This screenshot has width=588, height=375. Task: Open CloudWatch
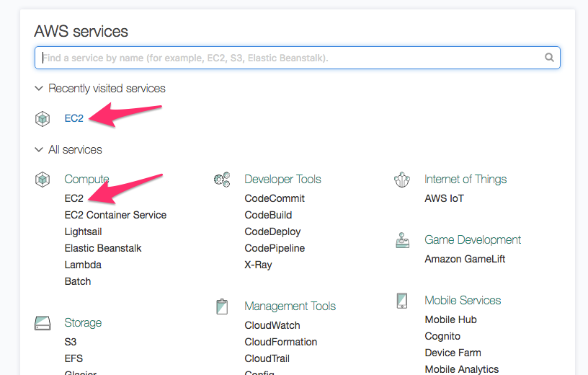click(272, 325)
